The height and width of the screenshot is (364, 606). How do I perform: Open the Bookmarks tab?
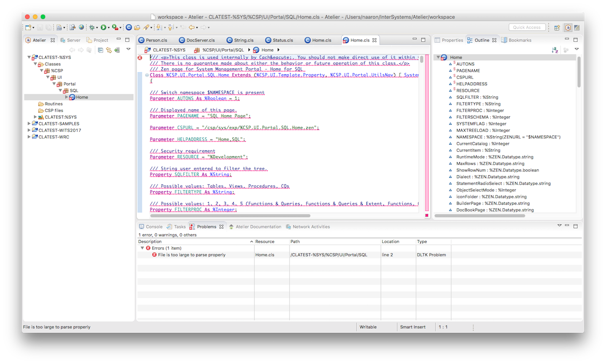pyautogui.click(x=516, y=40)
